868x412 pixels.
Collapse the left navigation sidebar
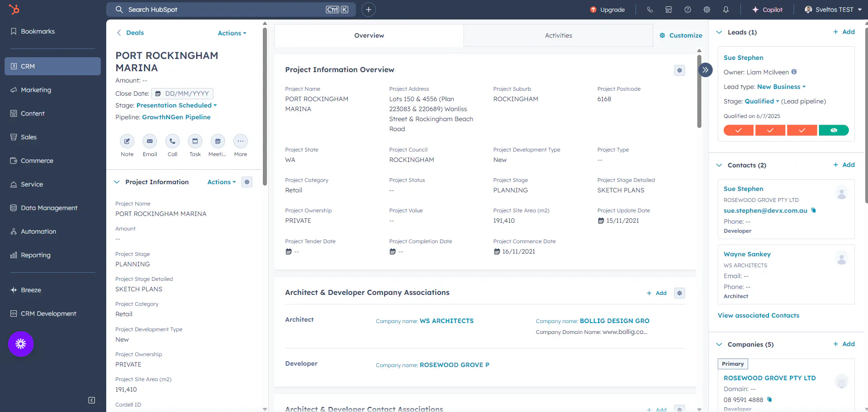coord(92,400)
